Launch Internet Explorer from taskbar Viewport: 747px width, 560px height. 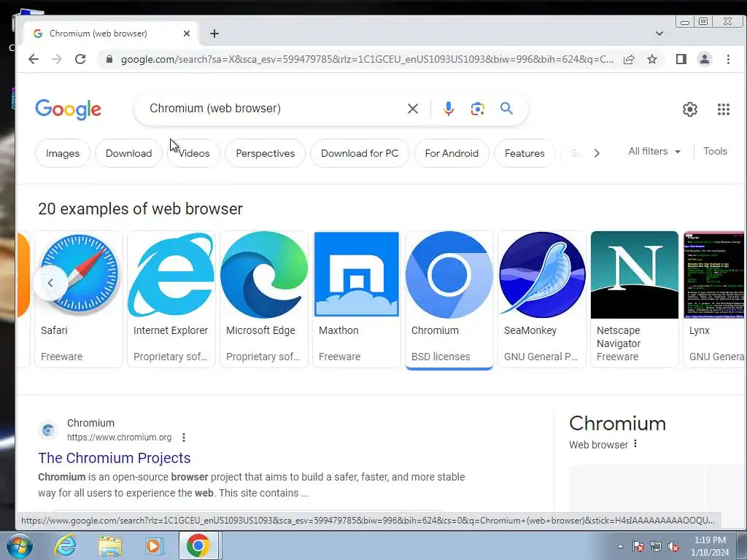pos(65,545)
